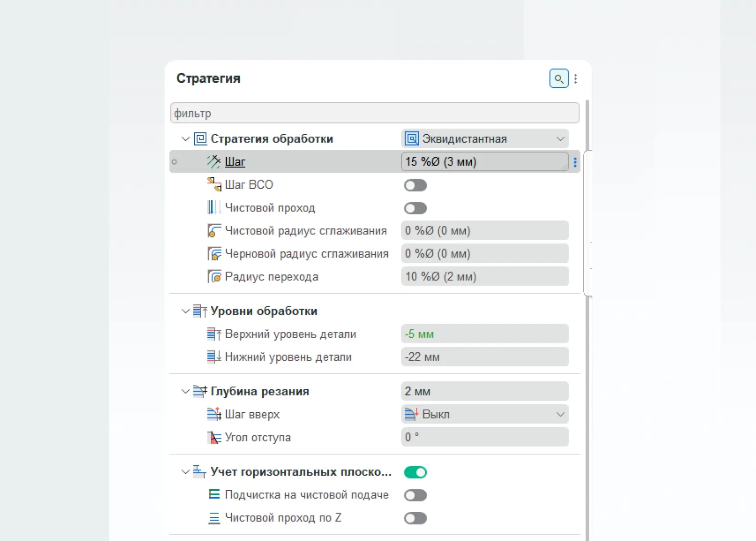Viewport: 756px width, 541px height.
Task: Click the blue dots menu beside Шаг field
Action: tap(575, 162)
